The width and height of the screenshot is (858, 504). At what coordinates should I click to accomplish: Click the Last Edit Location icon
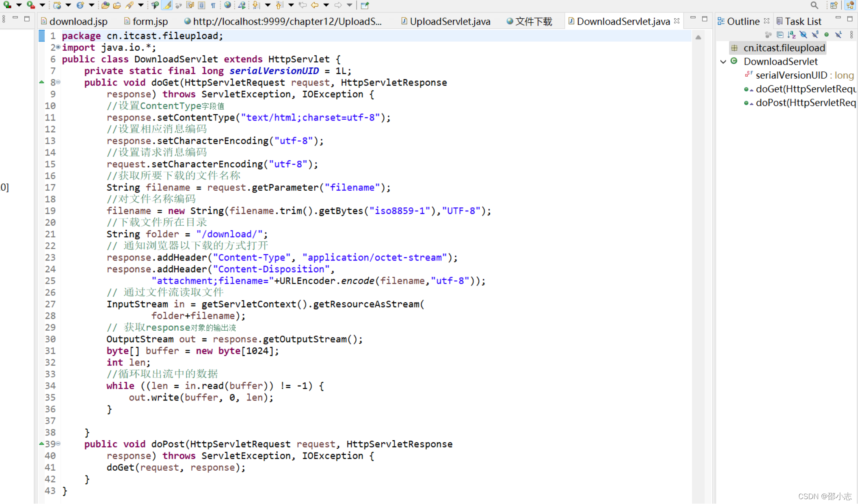(x=303, y=5)
